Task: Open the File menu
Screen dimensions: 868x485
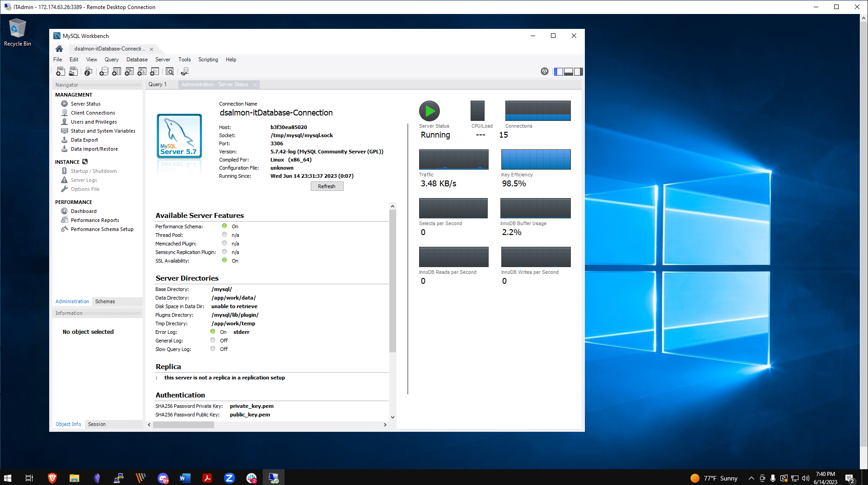Action: [x=58, y=60]
